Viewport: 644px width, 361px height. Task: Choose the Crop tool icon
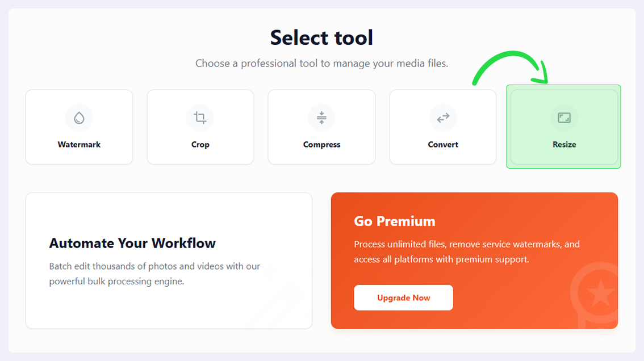[x=200, y=118]
